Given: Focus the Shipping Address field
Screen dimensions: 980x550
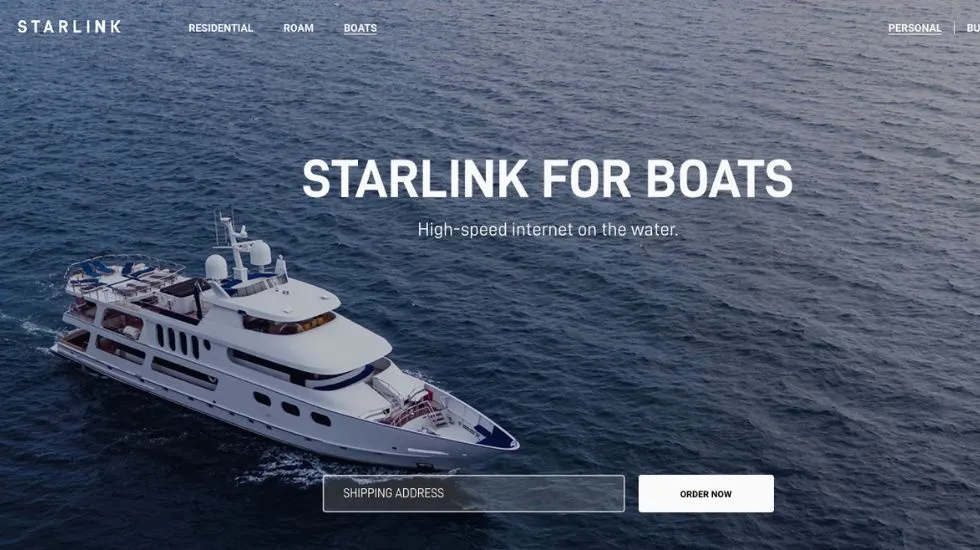Looking at the screenshot, I should point(474,493).
